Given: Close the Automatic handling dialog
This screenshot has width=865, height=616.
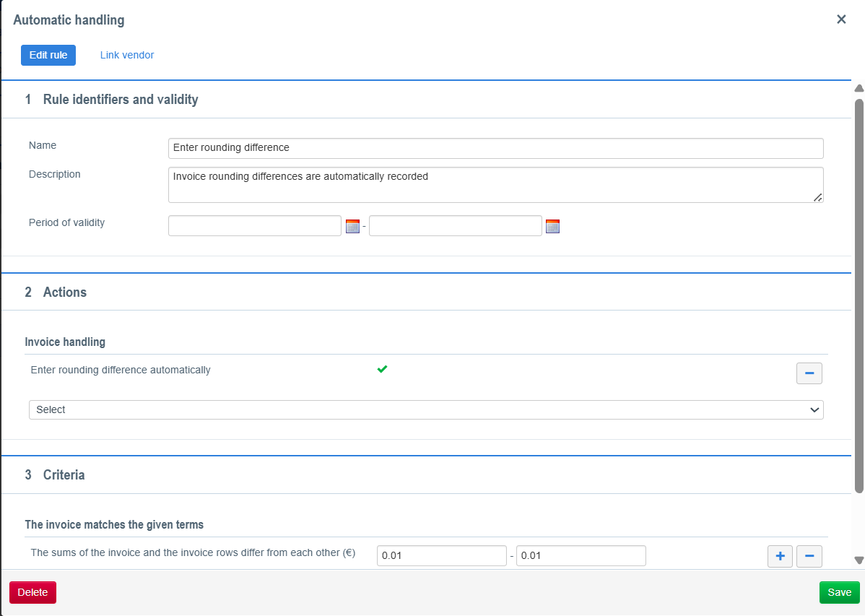Looking at the screenshot, I should (841, 19).
